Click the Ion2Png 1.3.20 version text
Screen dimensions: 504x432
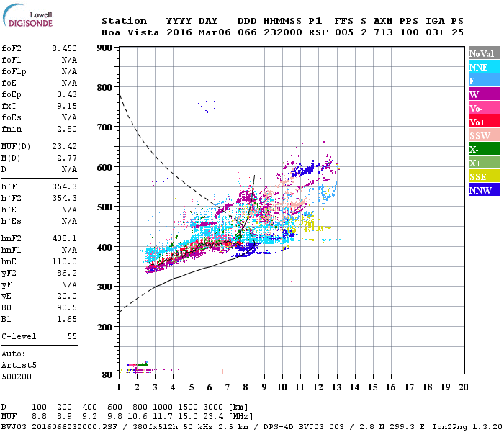tap(467, 427)
